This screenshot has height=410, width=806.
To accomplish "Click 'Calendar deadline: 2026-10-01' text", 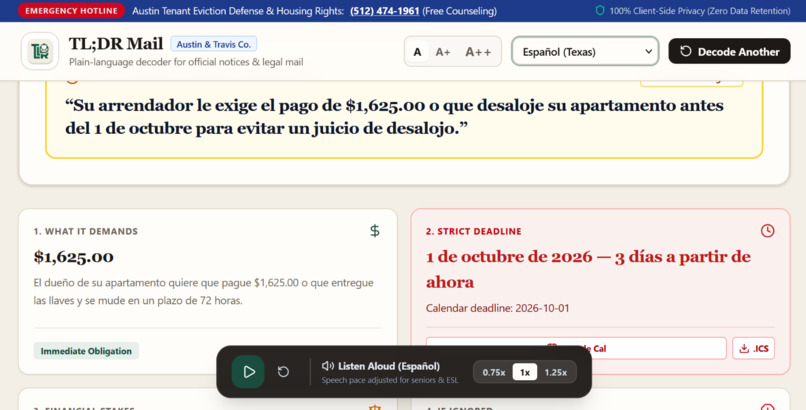I will pyautogui.click(x=497, y=308).
